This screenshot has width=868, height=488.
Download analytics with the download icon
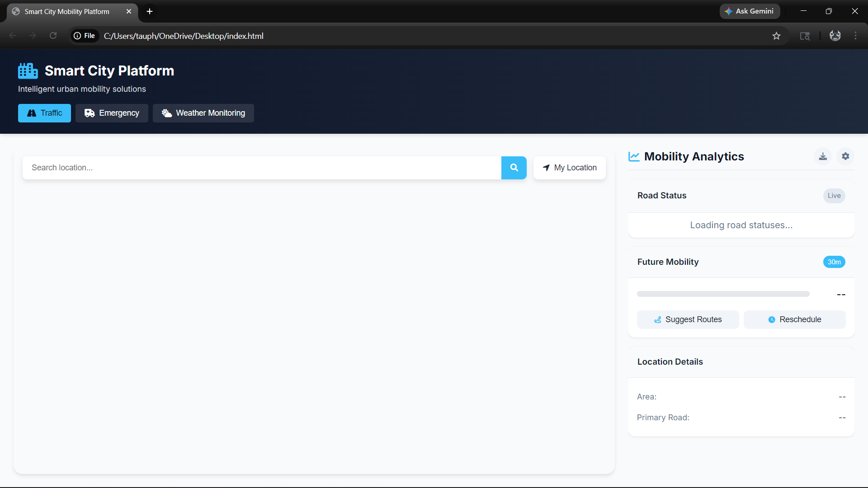point(823,156)
